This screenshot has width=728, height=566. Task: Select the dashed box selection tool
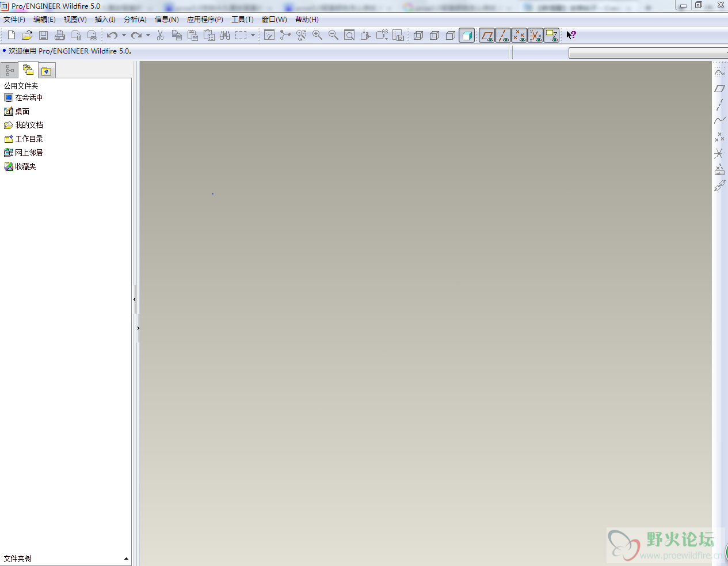(241, 35)
